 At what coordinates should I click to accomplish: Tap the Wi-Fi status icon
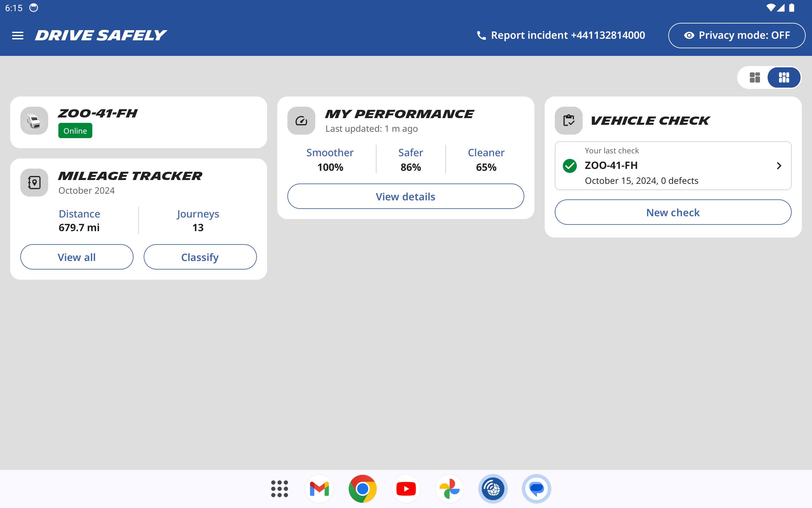tap(770, 8)
